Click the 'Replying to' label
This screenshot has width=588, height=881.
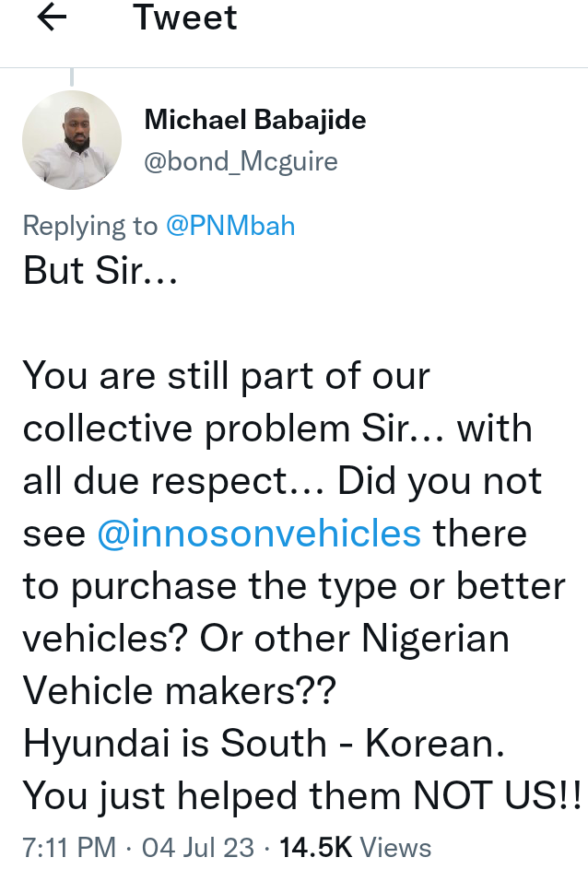tap(88, 226)
